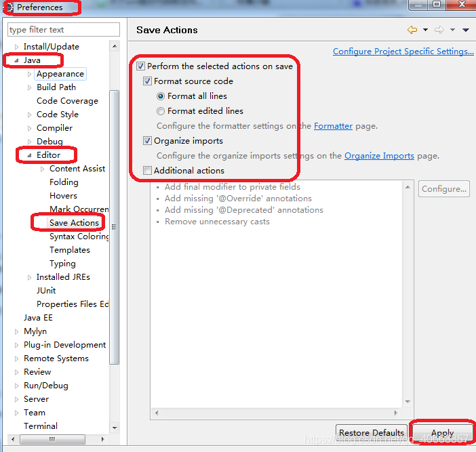Select JUnit preference page
The image size is (476, 452).
coord(46,291)
